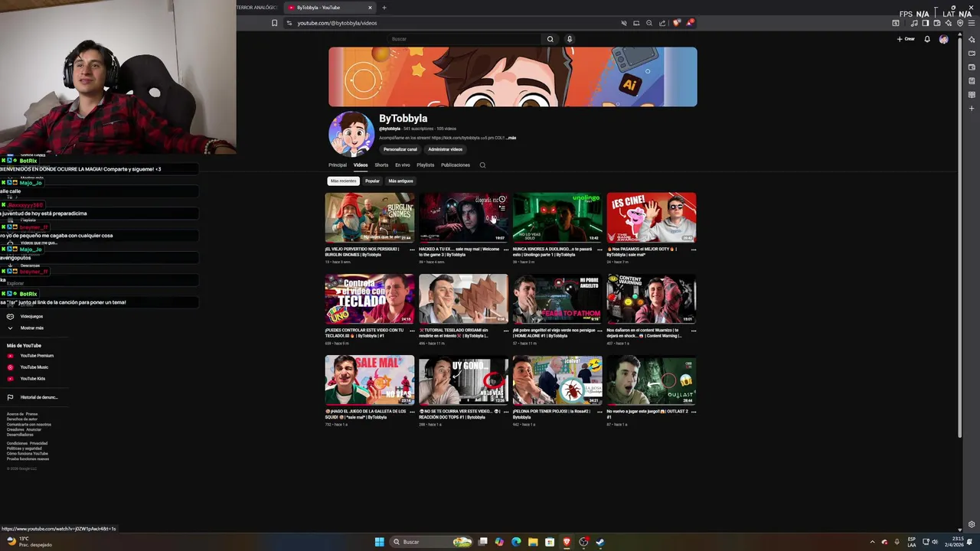980x551 pixels.
Task: Switch to the Principal channel tab
Action: point(338,165)
